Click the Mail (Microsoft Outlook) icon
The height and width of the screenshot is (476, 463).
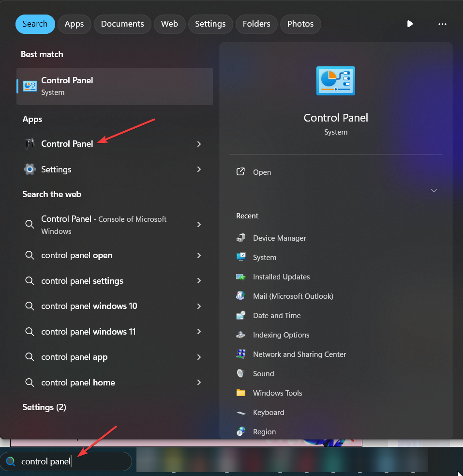[240, 296]
